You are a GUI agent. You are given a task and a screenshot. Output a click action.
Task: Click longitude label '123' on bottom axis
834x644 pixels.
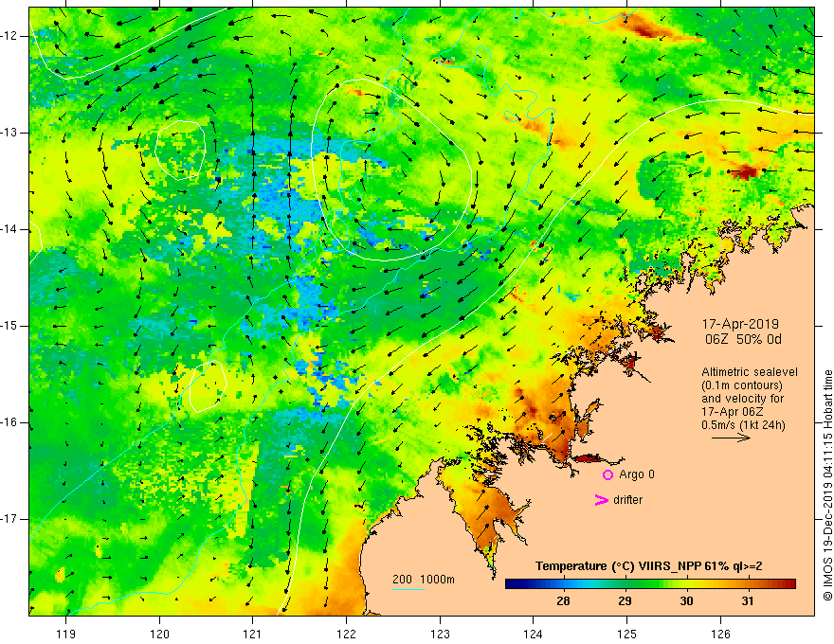(440, 634)
